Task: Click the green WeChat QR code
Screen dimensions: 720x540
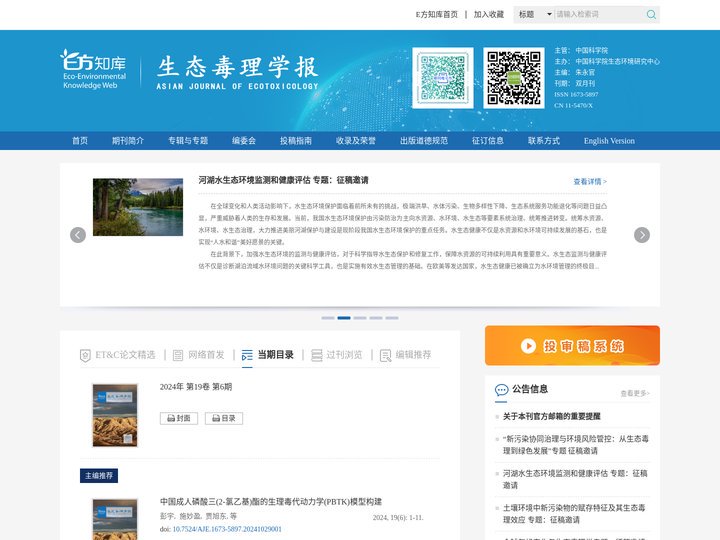Action: point(443,78)
